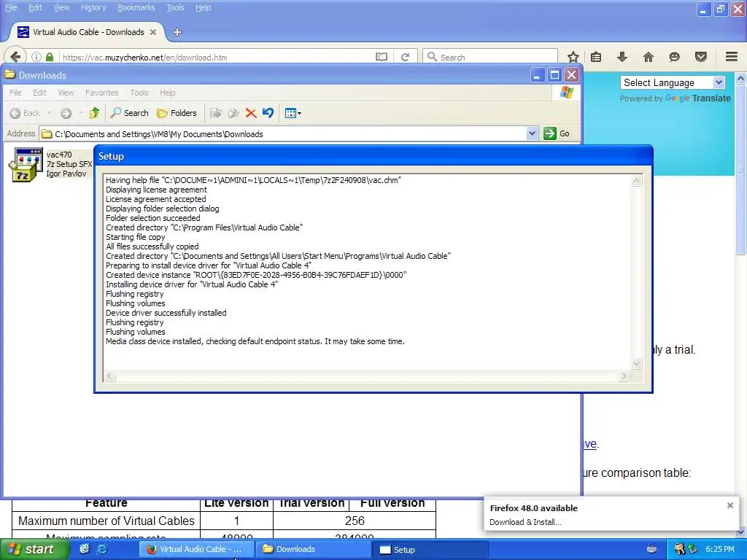The image size is (747, 560).
Task: Save page to Pocket icon
Action: [701, 57]
